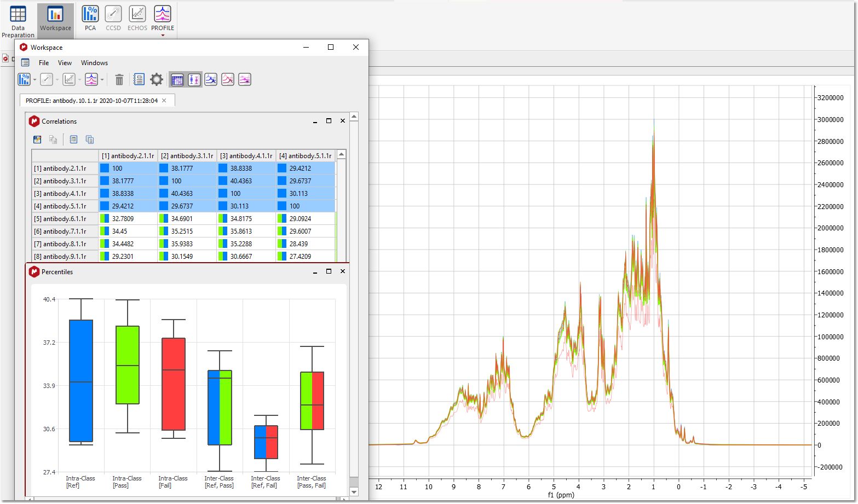
Task: Click column header [1] antibody.2.1.1r
Action: pyautogui.click(x=128, y=156)
